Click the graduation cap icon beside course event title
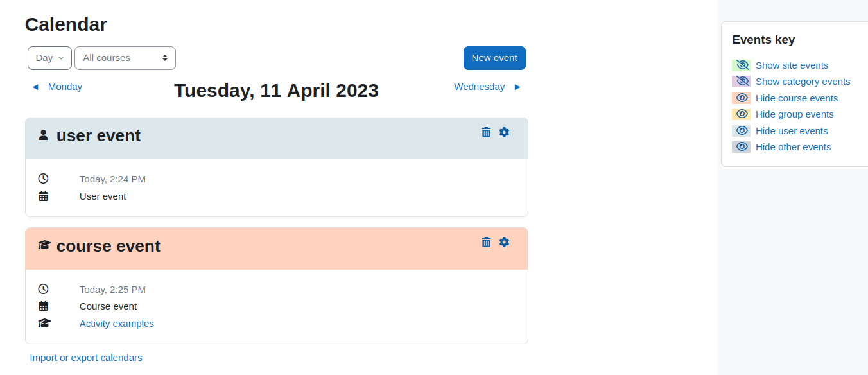This screenshot has width=868, height=375. pos(44,245)
